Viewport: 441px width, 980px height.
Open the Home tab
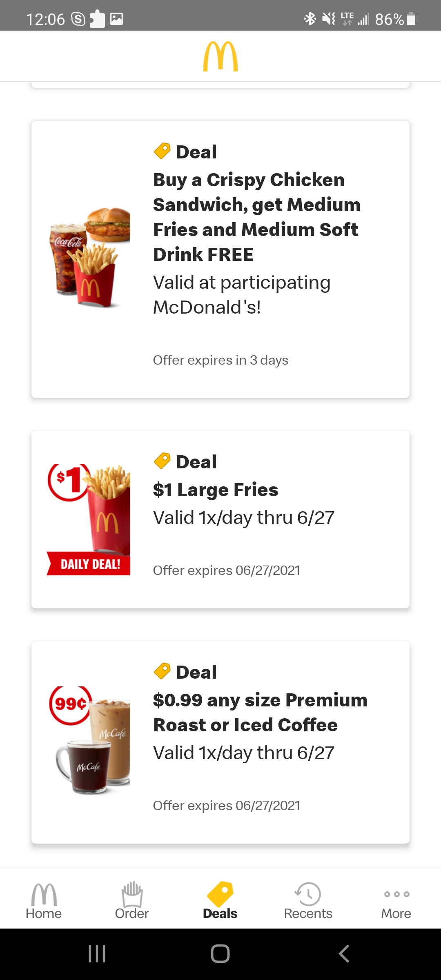click(x=44, y=900)
